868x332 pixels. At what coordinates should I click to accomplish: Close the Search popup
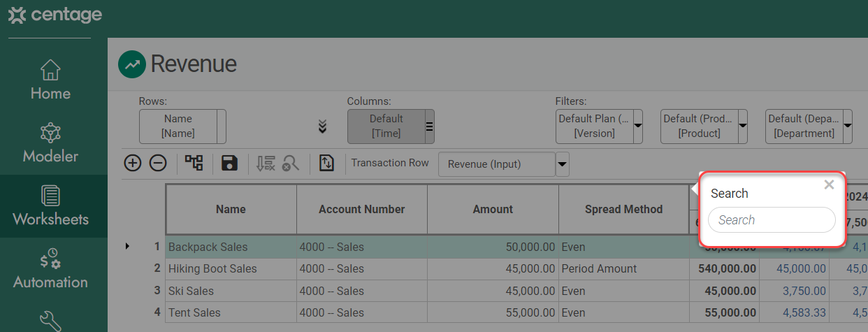pyautogui.click(x=829, y=185)
